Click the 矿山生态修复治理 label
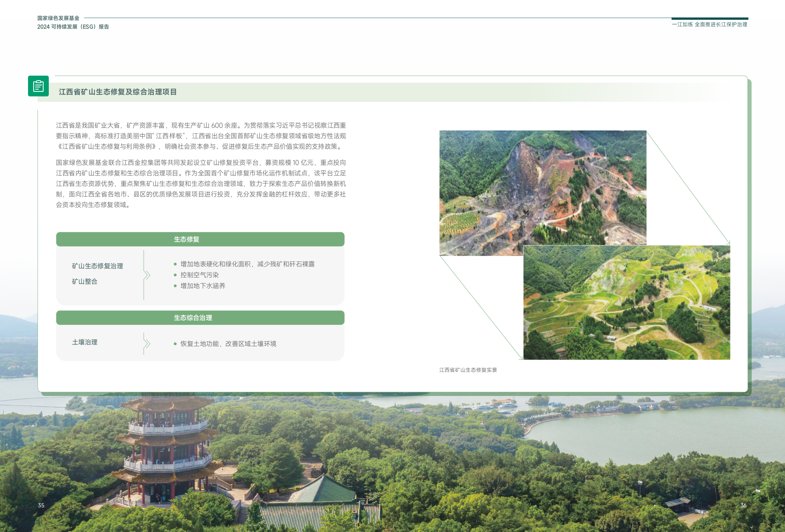The image size is (785, 532). [x=97, y=266]
